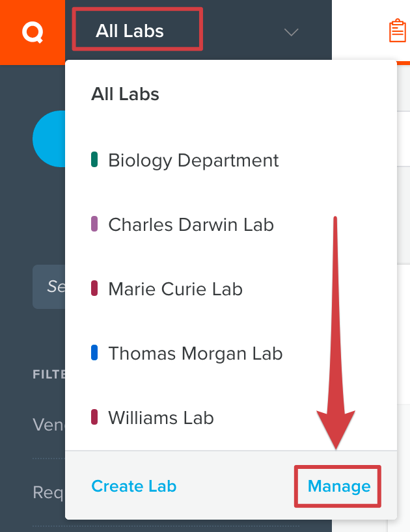This screenshot has height=532, width=410.
Task: Select All Labs in the dropdown list
Action: 125,94
